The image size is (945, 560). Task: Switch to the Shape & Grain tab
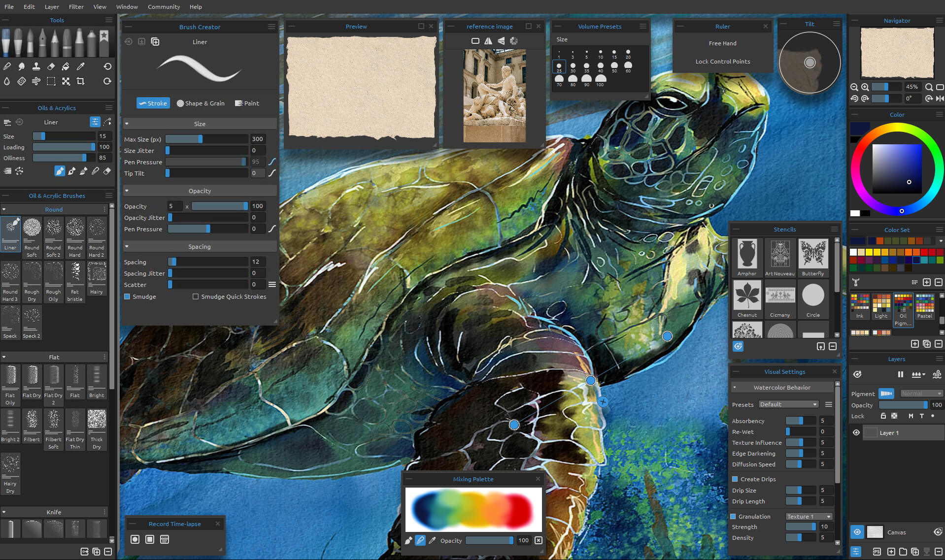point(201,103)
